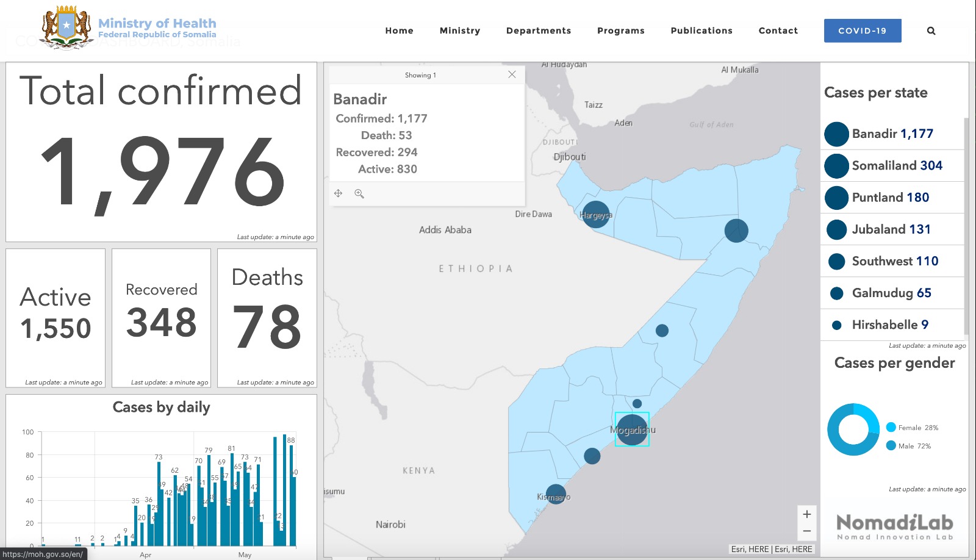Click the zoom-to icon in Banadir popup
This screenshot has height=560, width=976.
pyautogui.click(x=359, y=193)
